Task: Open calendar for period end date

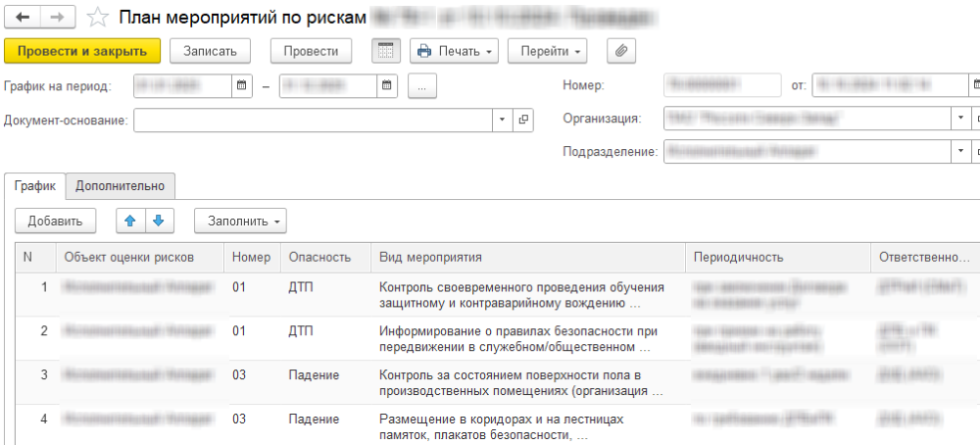Action: (387, 85)
